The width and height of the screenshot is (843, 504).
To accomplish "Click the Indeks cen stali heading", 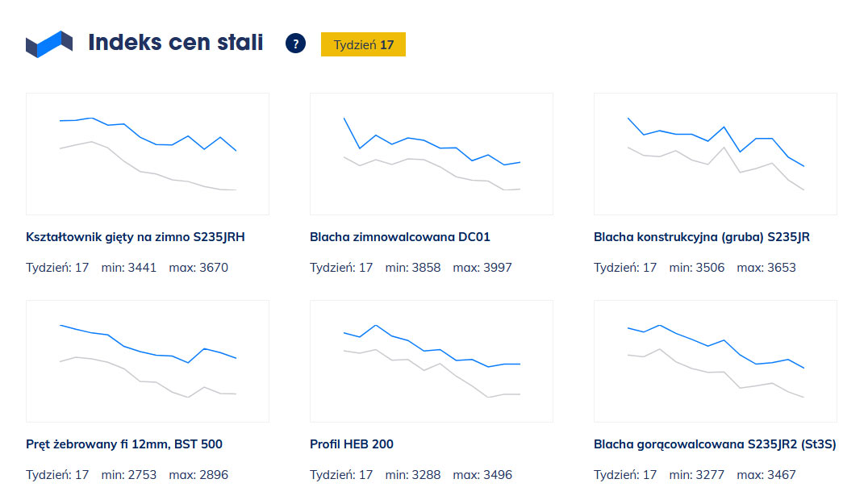I will click(x=175, y=43).
